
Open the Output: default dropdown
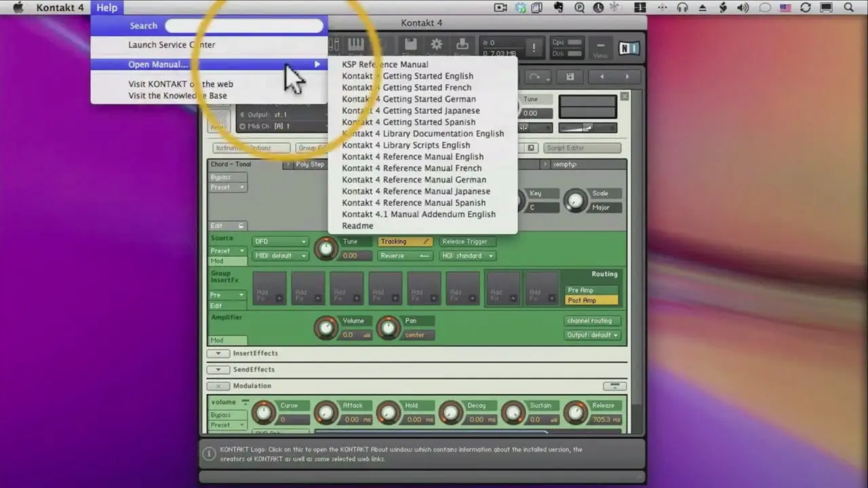[592, 335]
